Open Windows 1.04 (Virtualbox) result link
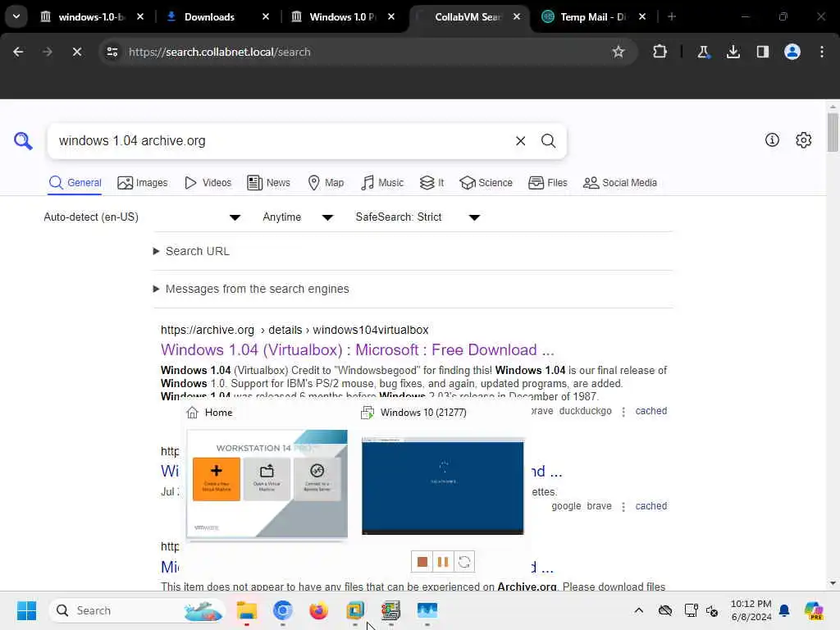The height and width of the screenshot is (630, 840). [358, 349]
